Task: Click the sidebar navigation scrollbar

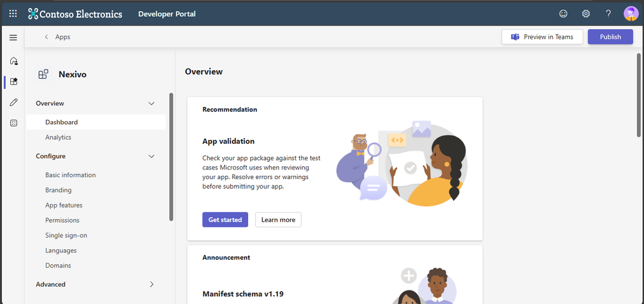Action: [x=171, y=157]
